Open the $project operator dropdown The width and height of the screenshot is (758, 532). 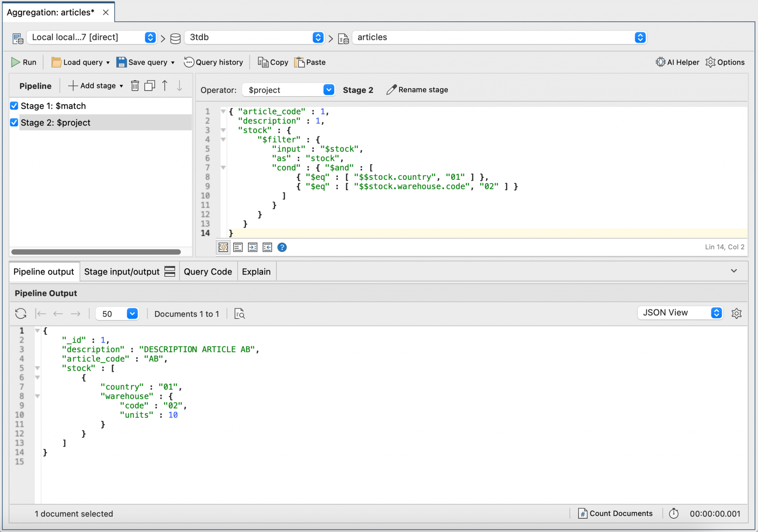328,90
